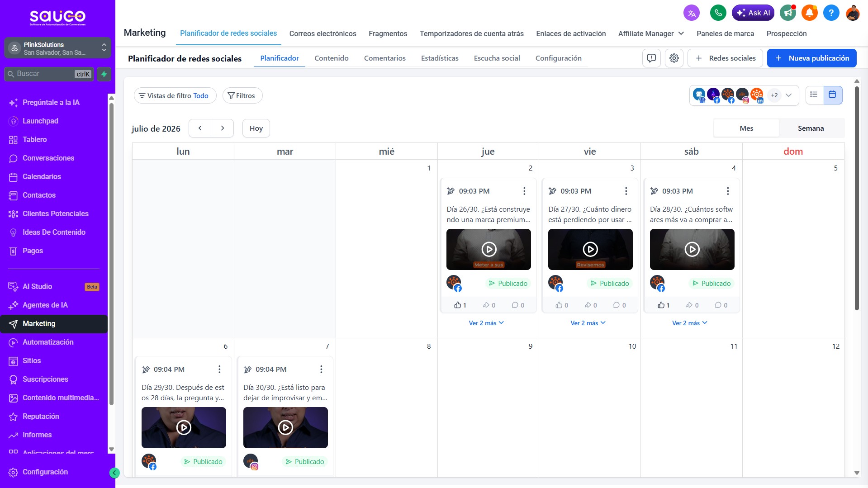
Task: Open Reputación in sidebar
Action: coord(41,417)
